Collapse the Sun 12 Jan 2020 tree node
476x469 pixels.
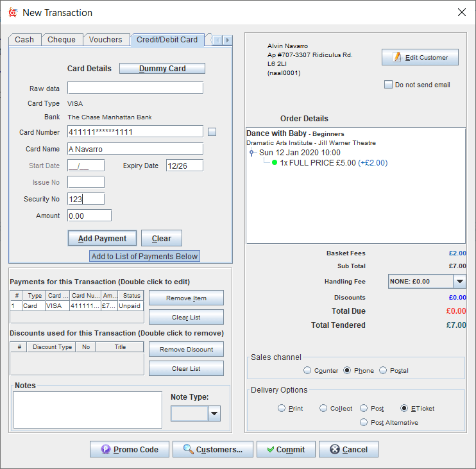tap(252, 153)
